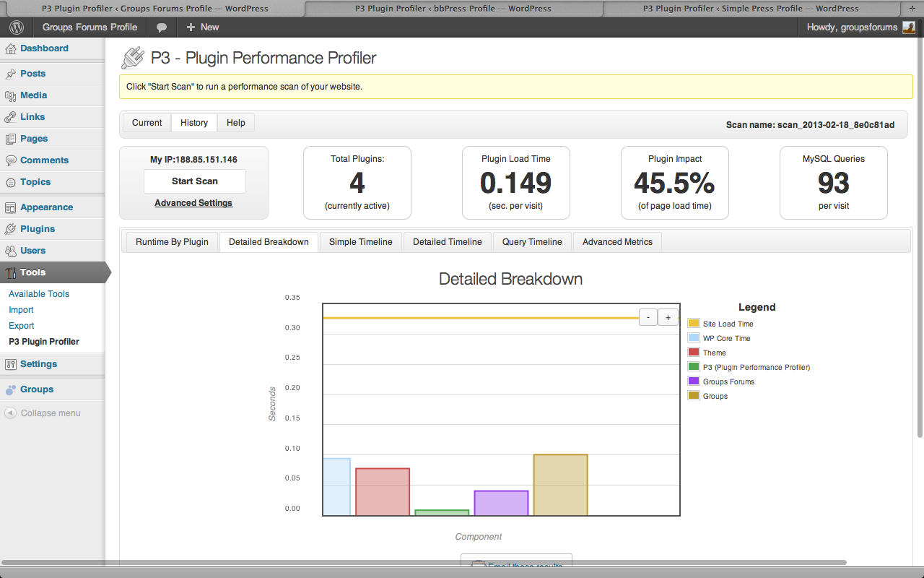Click the WordPress logo in admin bar
This screenshot has height=578, width=924.
pos(16,27)
